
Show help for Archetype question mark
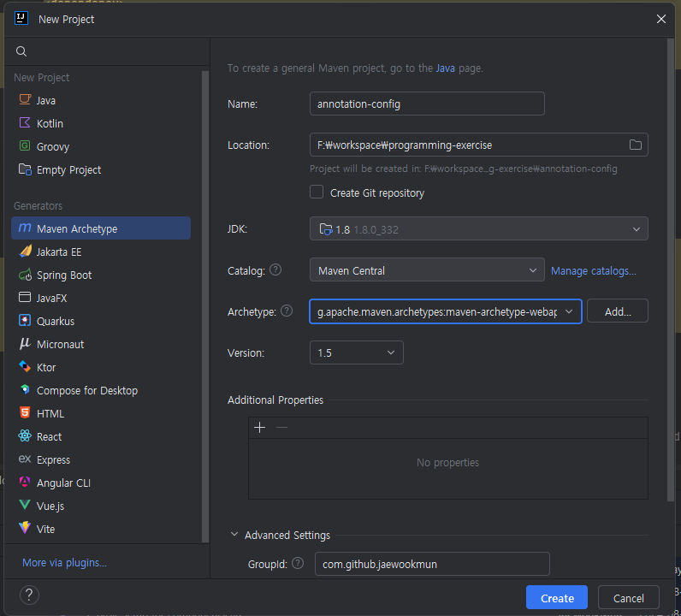[287, 311]
